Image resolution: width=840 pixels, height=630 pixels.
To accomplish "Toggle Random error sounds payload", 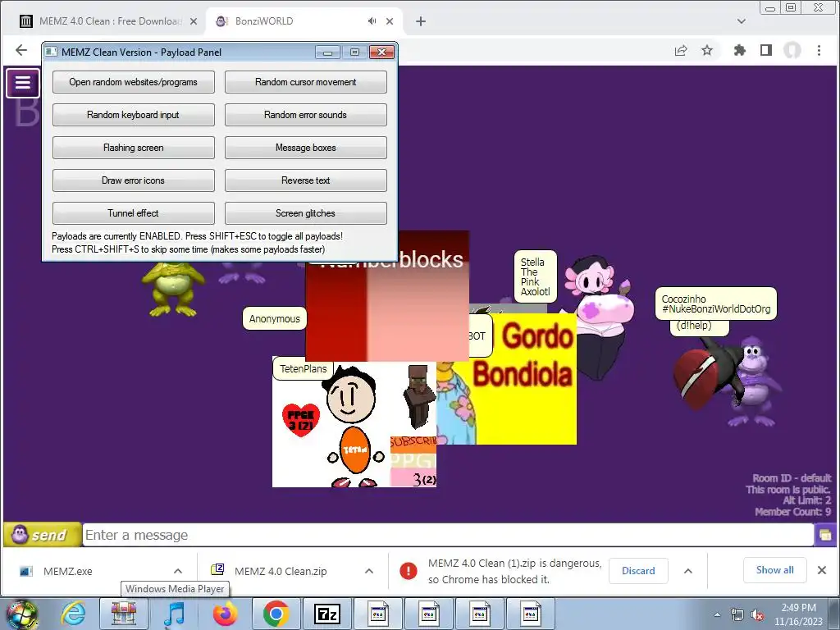I will pyautogui.click(x=305, y=115).
